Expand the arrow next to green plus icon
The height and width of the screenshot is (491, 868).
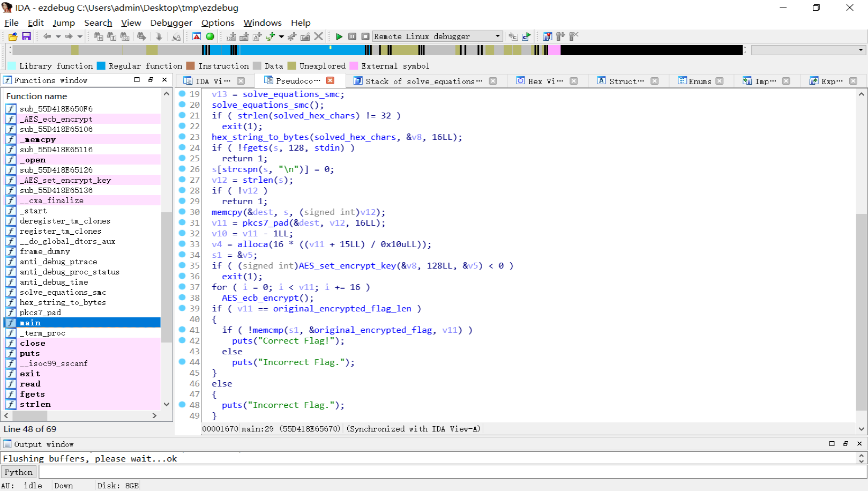click(x=281, y=36)
